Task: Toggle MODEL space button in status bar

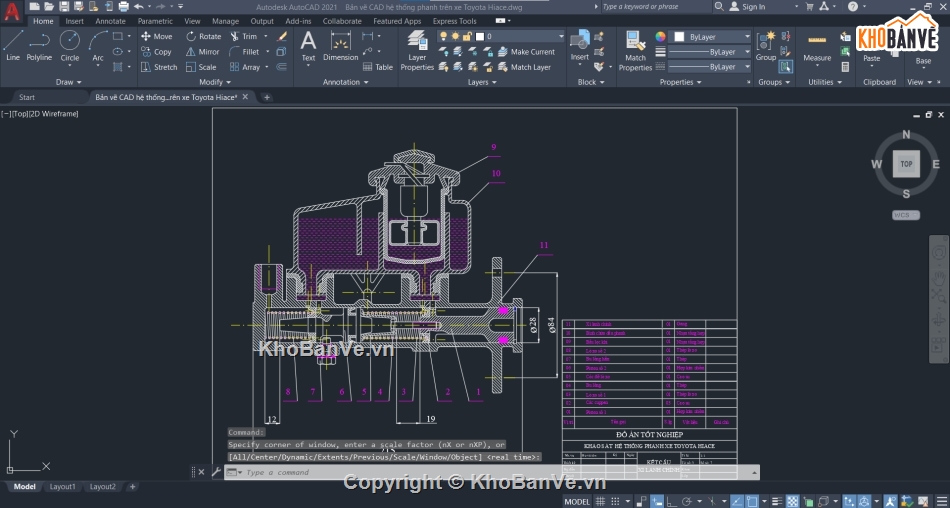Action: [x=577, y=501]
